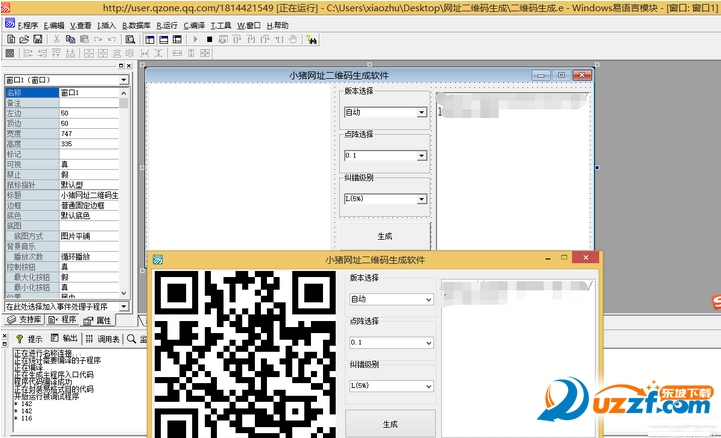Screen dimensions: 721x438
Task: Open 纠错级别 dropdown in design window
Action: [x=421, y=199]
